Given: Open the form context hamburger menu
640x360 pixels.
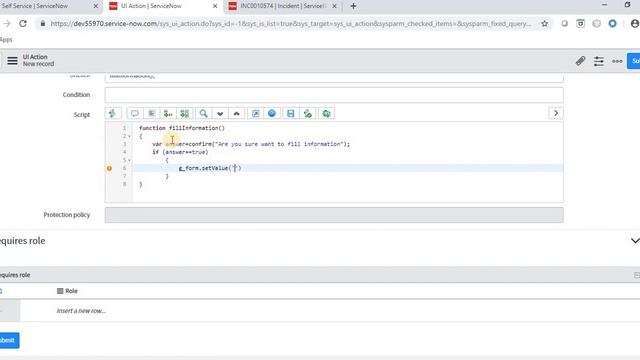Looking at the screenshot, I should coord(12,61).
